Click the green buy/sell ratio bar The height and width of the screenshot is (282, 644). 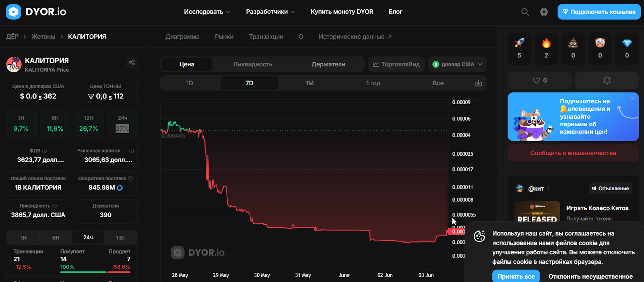coord(83,272)
